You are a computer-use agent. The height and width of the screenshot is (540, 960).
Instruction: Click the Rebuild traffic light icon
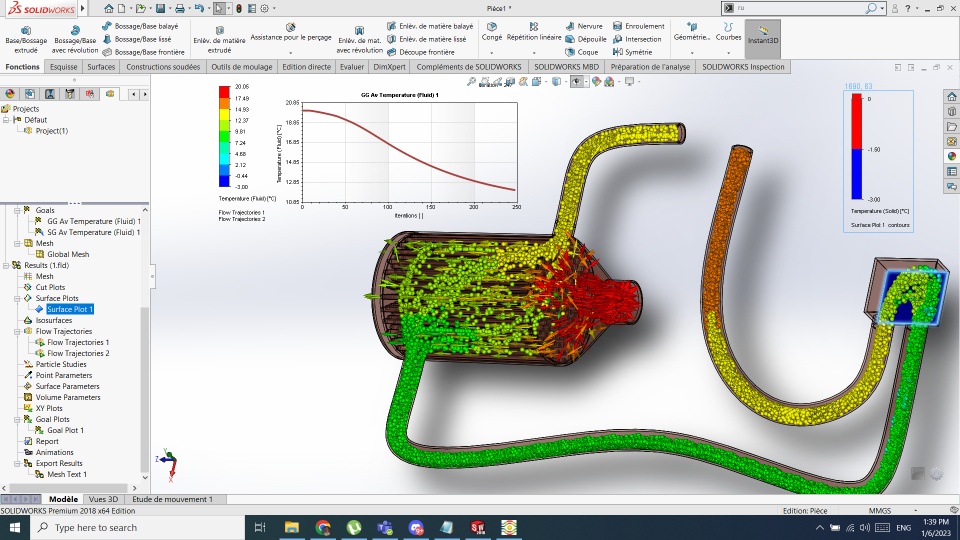(239, 9)
